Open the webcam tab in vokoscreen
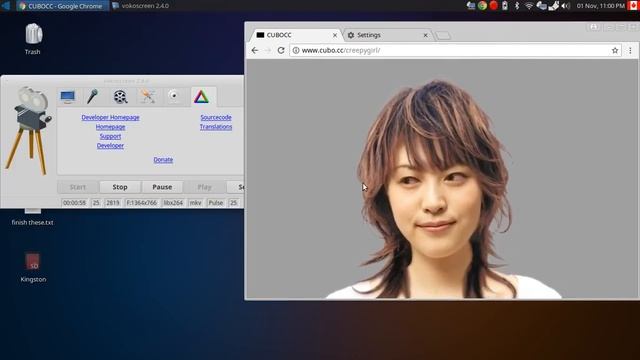640x360 pixels. click(x=174, y=97)
